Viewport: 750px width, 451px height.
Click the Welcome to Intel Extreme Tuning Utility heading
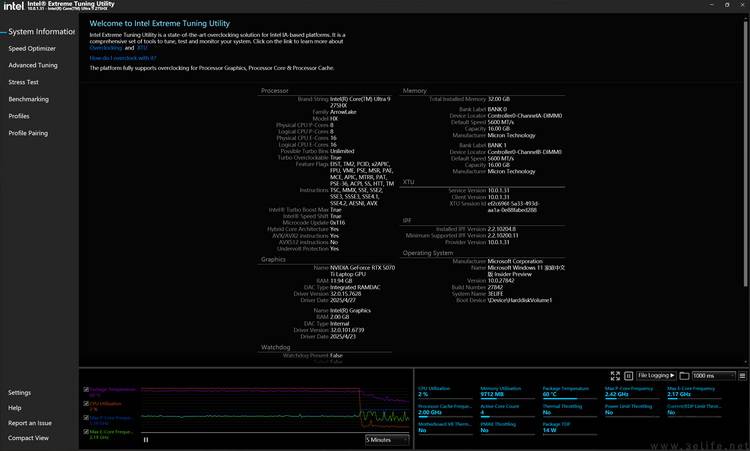coord(159,23)
